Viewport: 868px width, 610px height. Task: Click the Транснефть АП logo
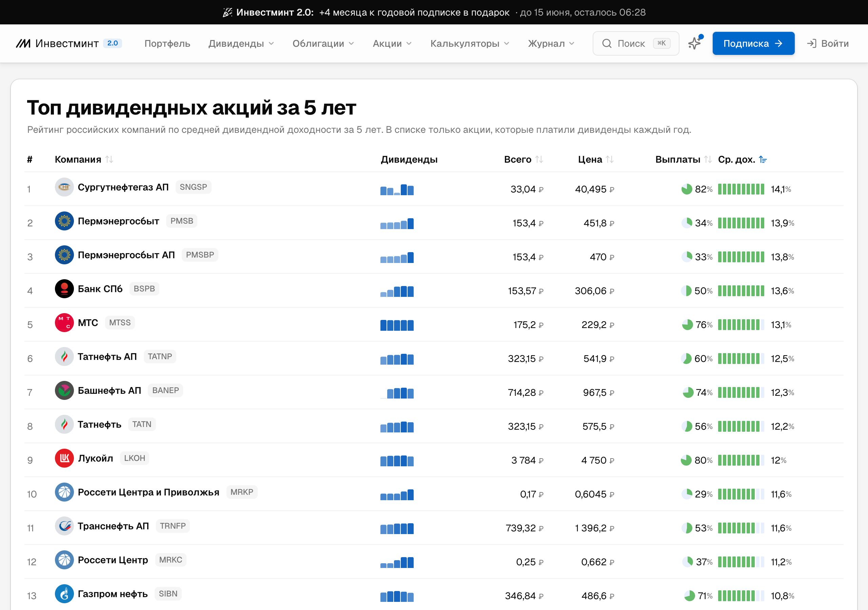pos(64,526)
